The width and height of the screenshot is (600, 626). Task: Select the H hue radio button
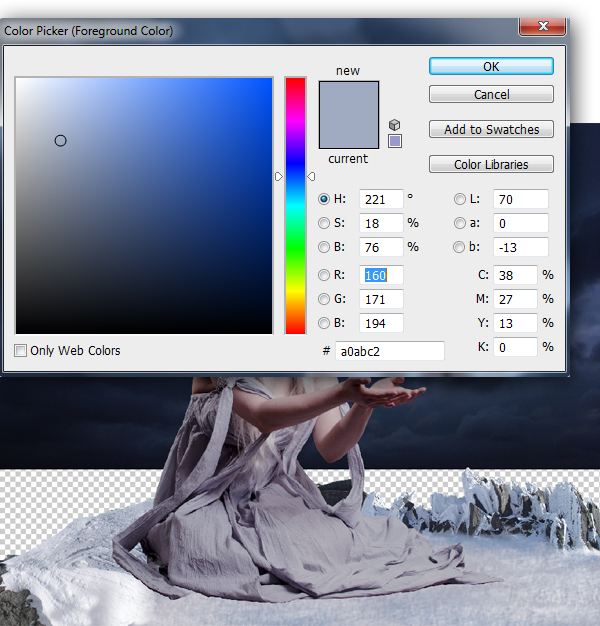click(324, 199)
